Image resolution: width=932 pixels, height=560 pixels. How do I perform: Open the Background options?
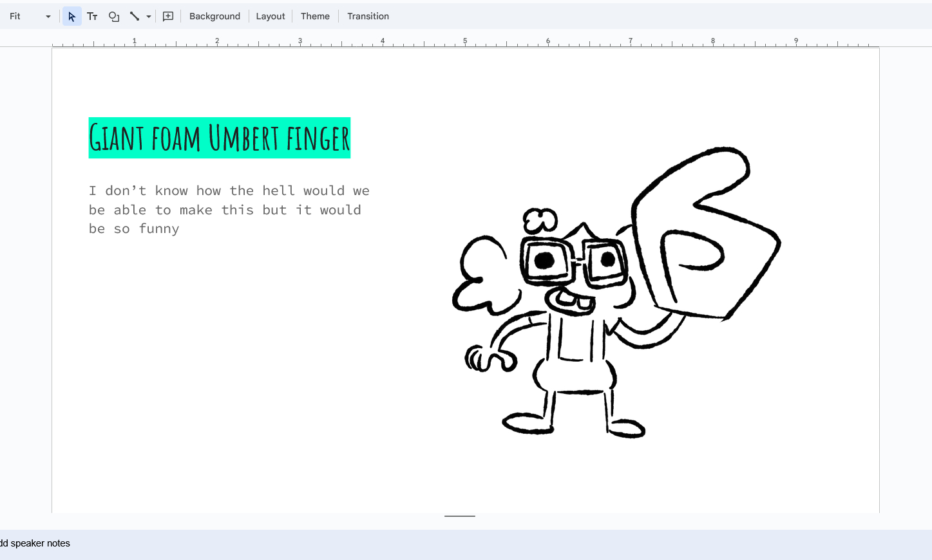click(x=214, y=17)
